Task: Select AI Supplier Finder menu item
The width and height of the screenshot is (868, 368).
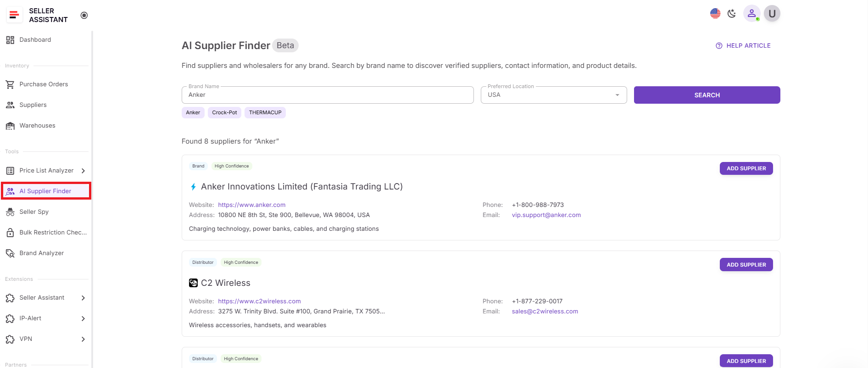Action: pyautogui.click(x=46, y=191)
